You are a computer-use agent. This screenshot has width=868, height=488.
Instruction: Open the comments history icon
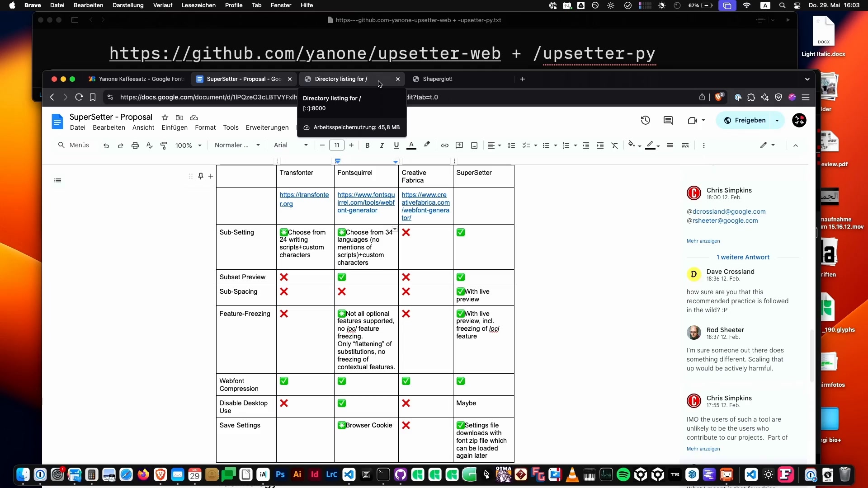(668, 120)
